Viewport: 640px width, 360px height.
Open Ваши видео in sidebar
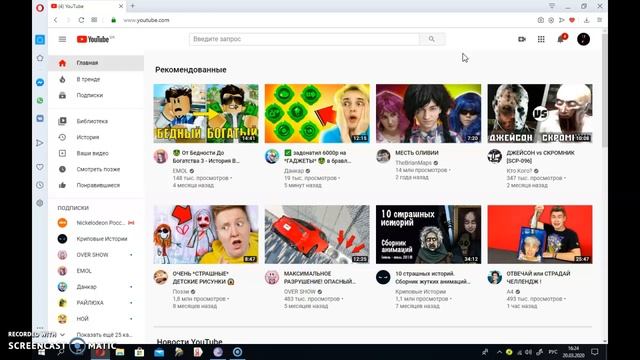tap(96, 153)
